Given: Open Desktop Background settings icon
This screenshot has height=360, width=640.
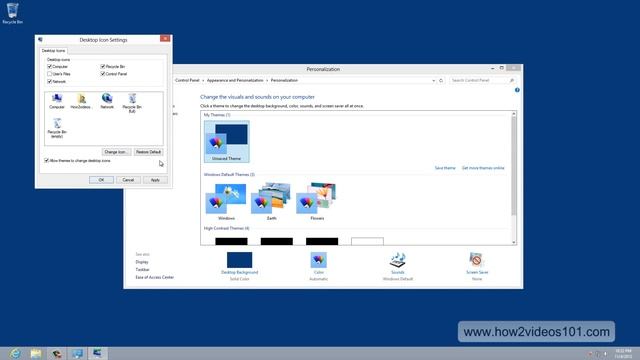Looking at the screenshot, I should click(240, 260).
